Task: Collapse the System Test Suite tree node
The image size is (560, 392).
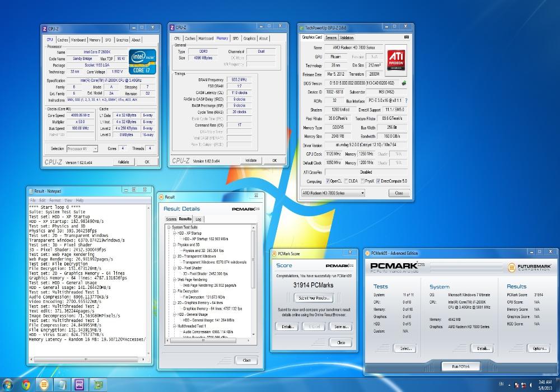Action: coord(169,227)
